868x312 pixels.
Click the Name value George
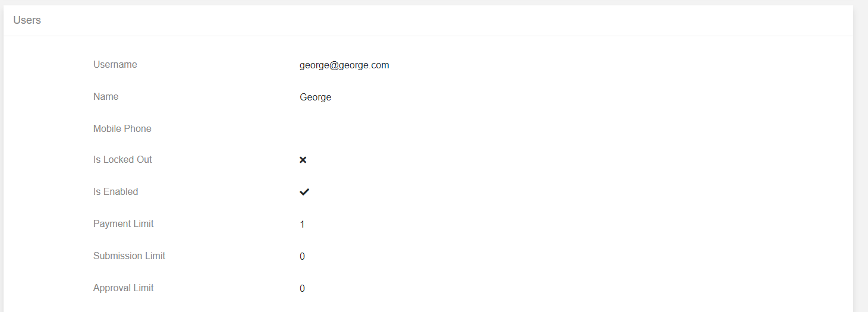click(x=315, y=97)
